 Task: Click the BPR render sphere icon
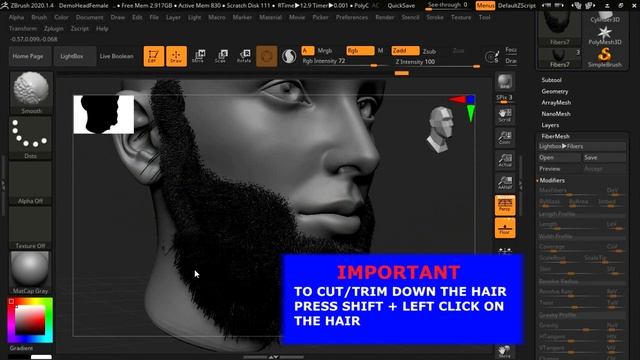click(x=505, y=82)
